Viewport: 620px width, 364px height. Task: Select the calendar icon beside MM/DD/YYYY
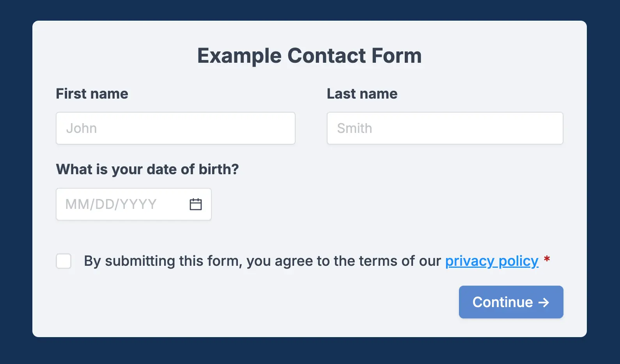click(195, 204)
